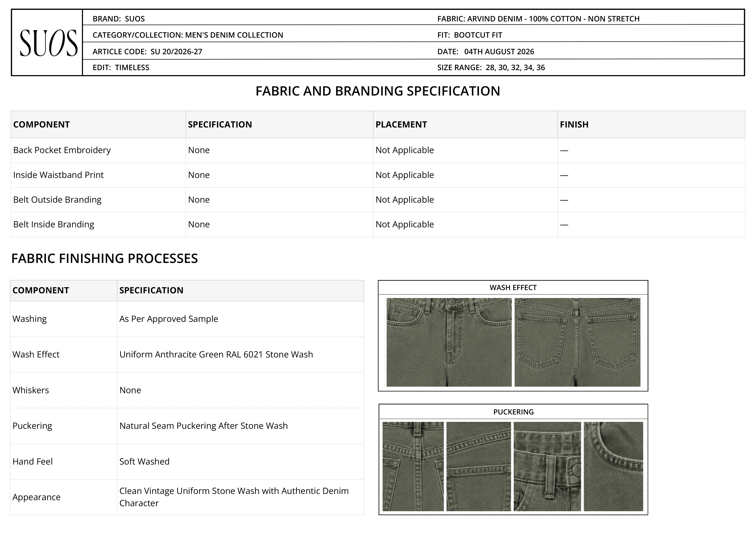Select the 'DATE: 04TH AUGUST 2026' text
Screen dimensions: 756x534
click(x=486, y=52)
